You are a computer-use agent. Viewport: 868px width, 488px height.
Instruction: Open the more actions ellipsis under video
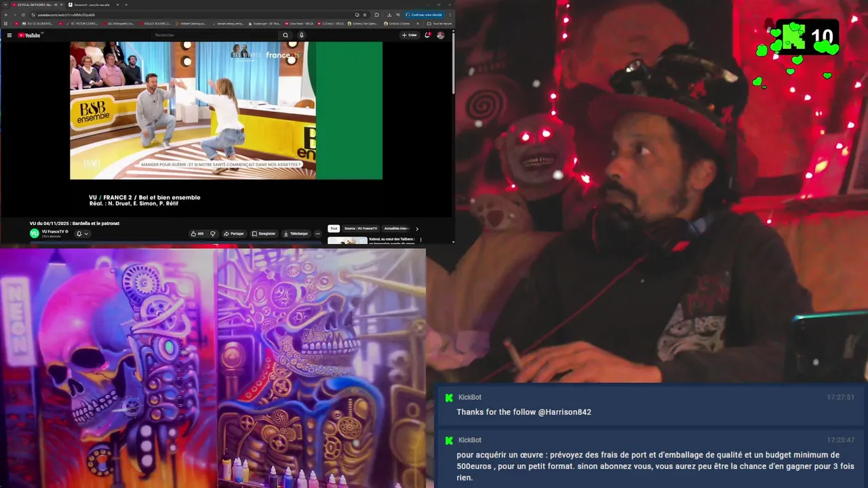317,234
